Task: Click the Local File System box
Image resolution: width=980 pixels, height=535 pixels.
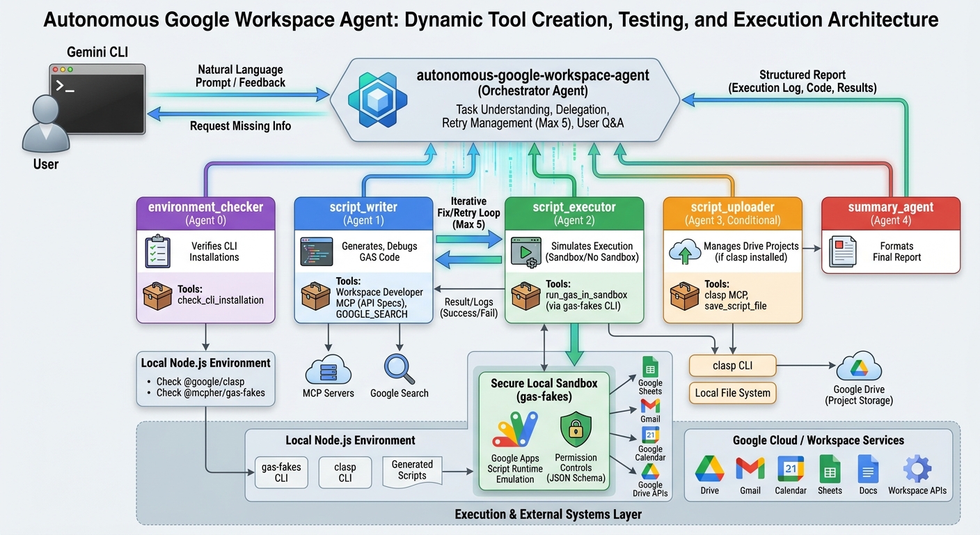Action: pos(732,393)
